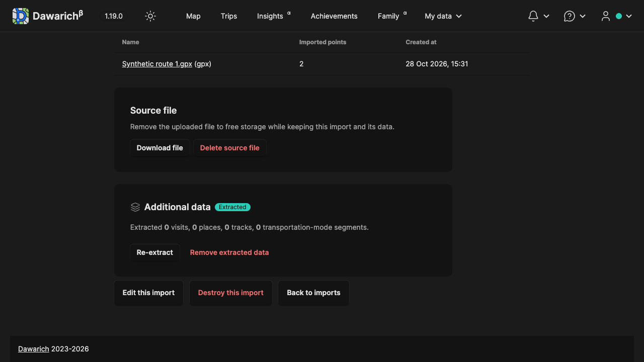Open the My data dropdown
Screen dimensions: 644x362
point(443,16)
